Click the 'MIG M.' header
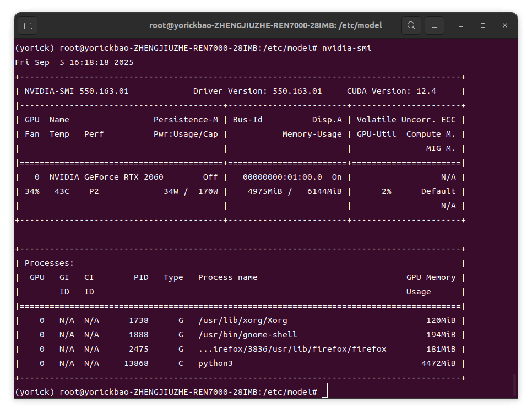532x414 pixels. coord(441,148)
